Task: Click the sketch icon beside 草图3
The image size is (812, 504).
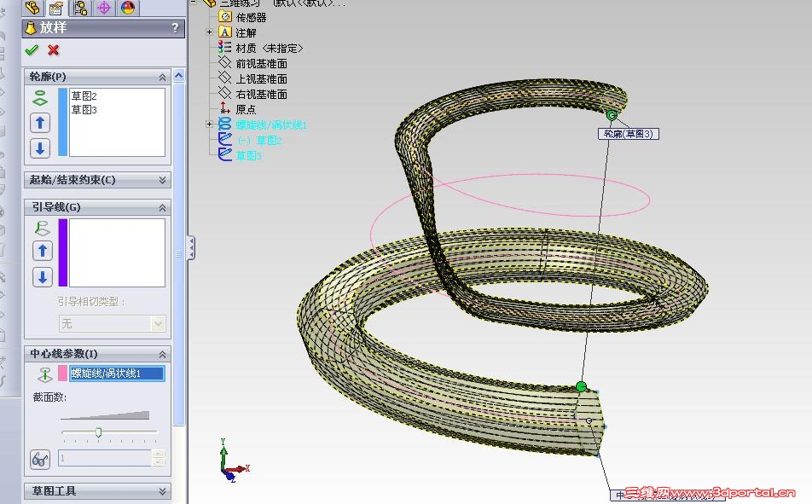Action: pyautogui.click(x=225, y=155)
